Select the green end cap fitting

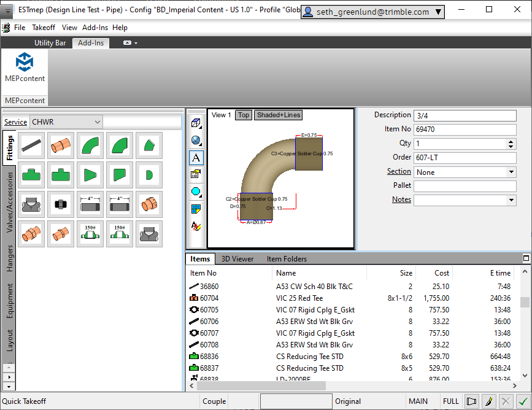149,175
